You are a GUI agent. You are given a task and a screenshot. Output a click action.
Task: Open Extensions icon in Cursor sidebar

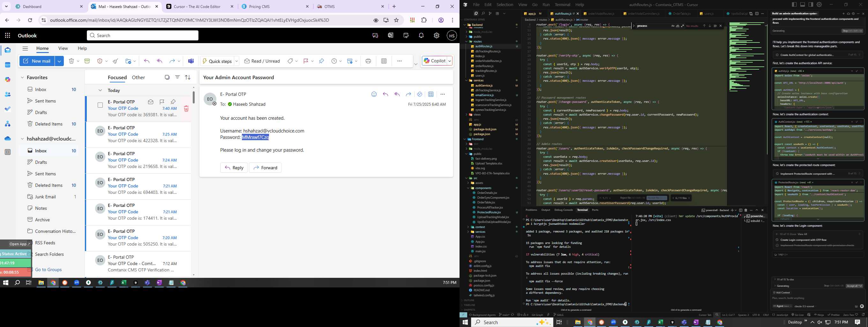(x=497, y=13)
